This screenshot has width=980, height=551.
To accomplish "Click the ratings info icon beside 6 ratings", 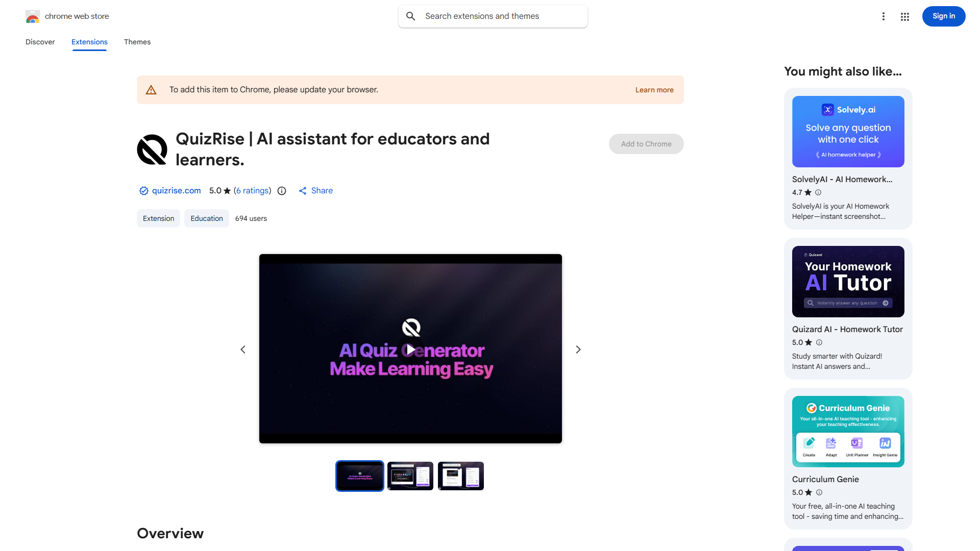I will pyautogui.click(x=282, y=191).
